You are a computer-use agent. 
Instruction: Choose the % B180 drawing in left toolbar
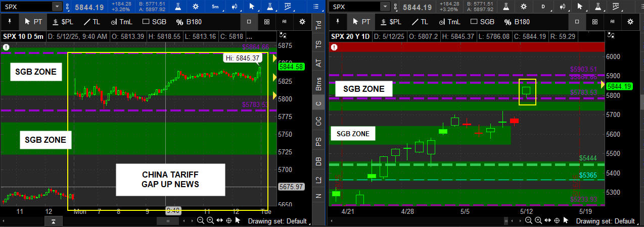pos(190,22)
